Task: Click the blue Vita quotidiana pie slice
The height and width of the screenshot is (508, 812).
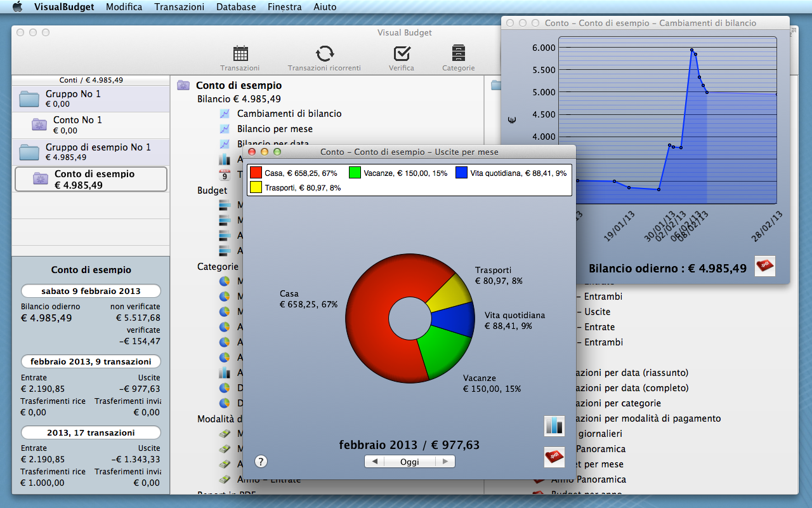Action: [x=454, y=321]
